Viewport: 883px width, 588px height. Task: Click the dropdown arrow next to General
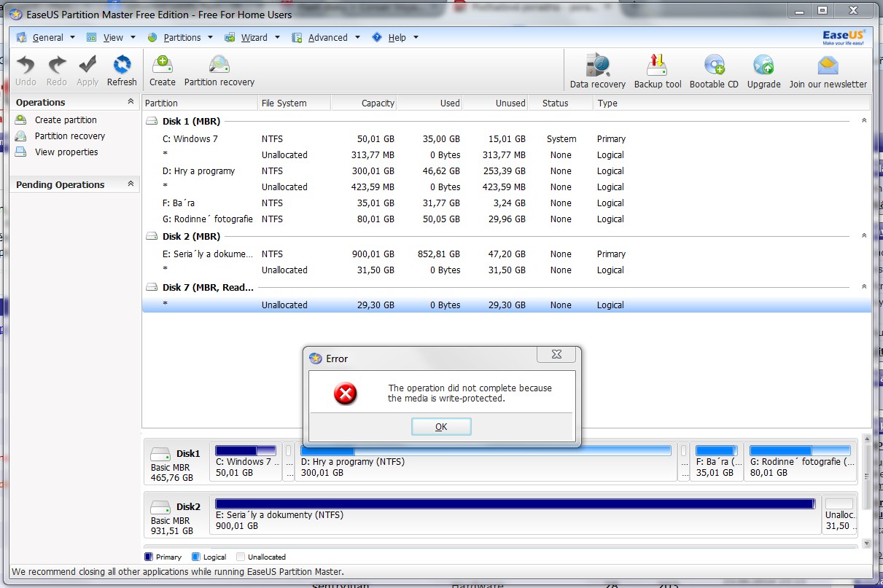coord(71,37)
